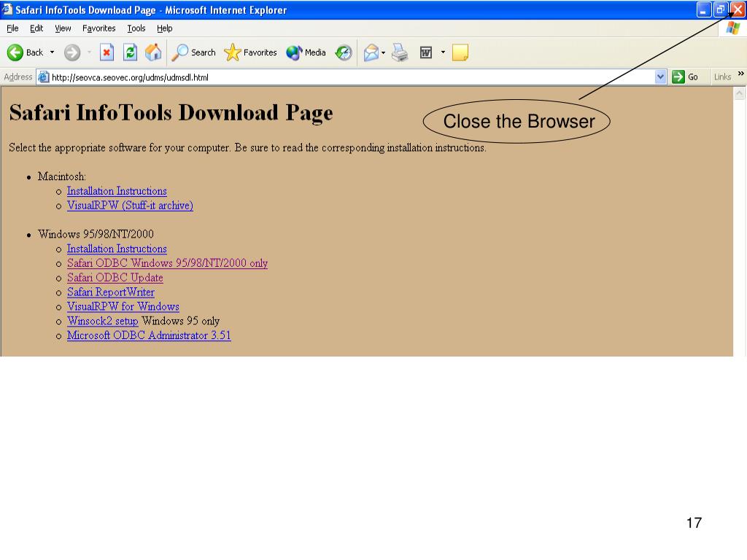The width and height of the screenshot is (747, 560).
Task: Open Windows Installation Instructions link
Action: coord(117,249)
